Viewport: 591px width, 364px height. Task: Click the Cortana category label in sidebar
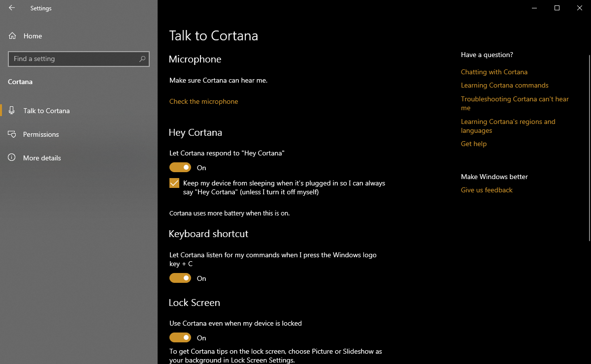(x=20, y=82)
